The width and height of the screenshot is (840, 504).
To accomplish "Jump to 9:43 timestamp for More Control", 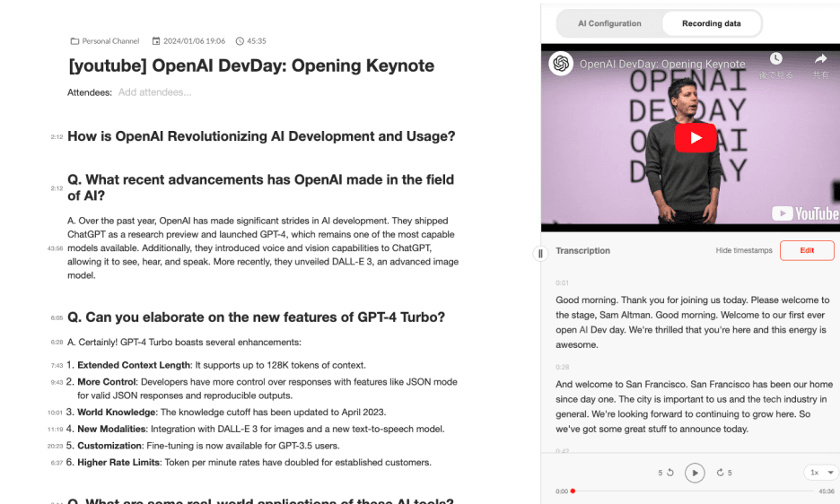I will (x=57, y=382).
